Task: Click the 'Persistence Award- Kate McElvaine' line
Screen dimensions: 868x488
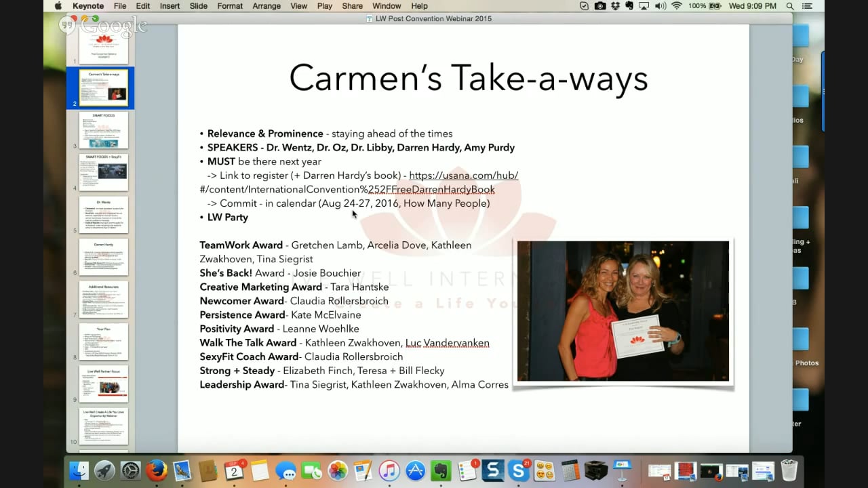Action: (x=280, y=315)
